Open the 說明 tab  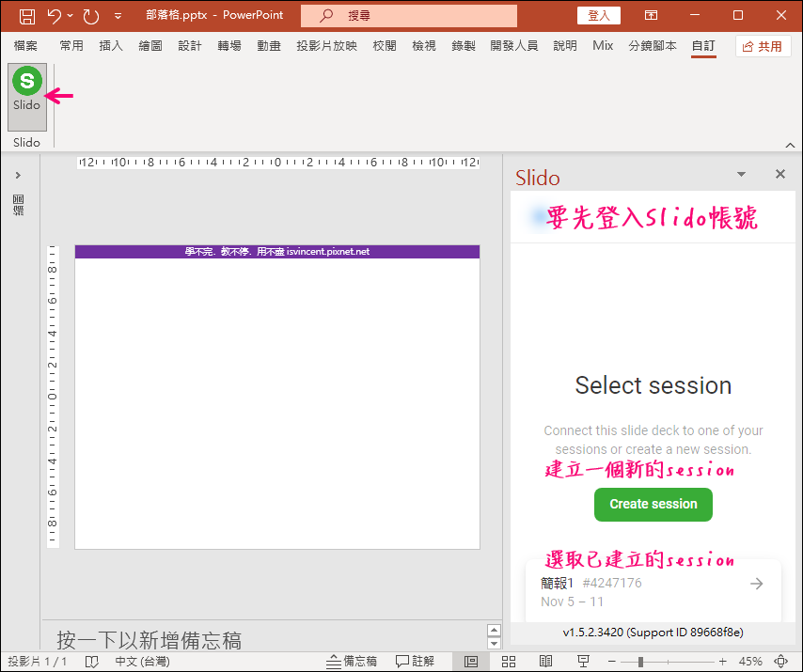pyautogui.click(x=565, y=46)
